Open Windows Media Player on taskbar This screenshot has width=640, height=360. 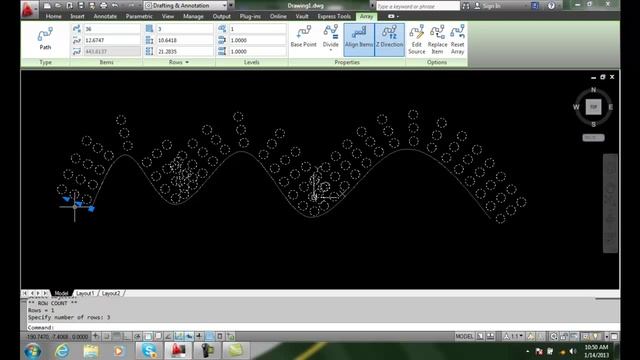tap(119, 351)
